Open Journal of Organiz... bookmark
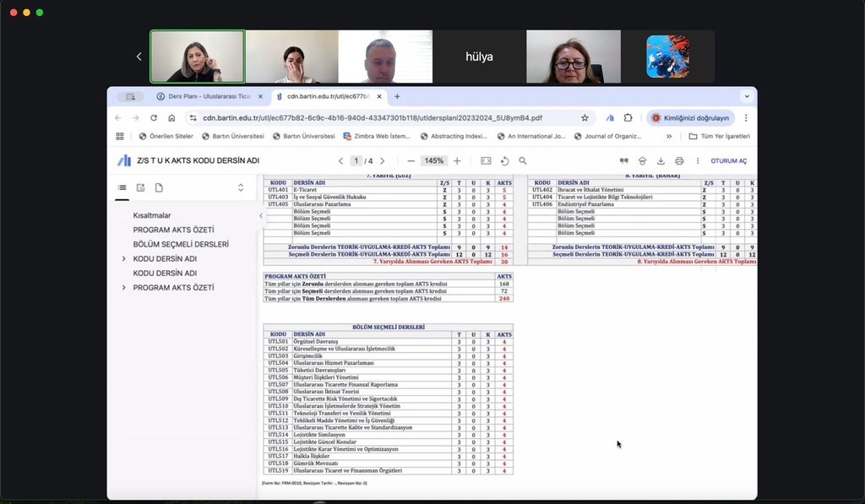The height and width of the screenshot is (504, 865). point(607,136)
